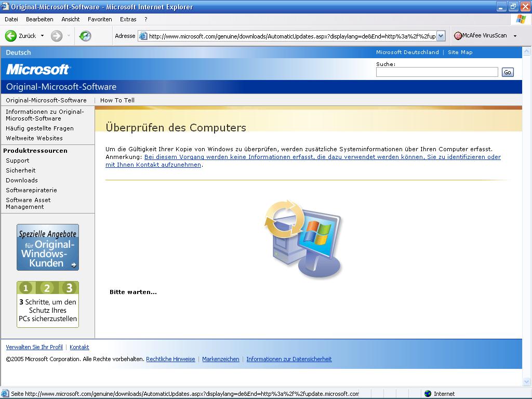Open Verwalten Sie Ihr Profil link
Image resolution: width=532 pixels, height=399 pixels.
(x=34, y=347)
